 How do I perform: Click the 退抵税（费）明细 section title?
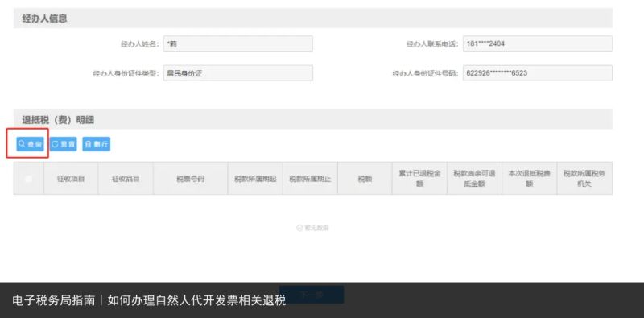click(x=58, y=120)
